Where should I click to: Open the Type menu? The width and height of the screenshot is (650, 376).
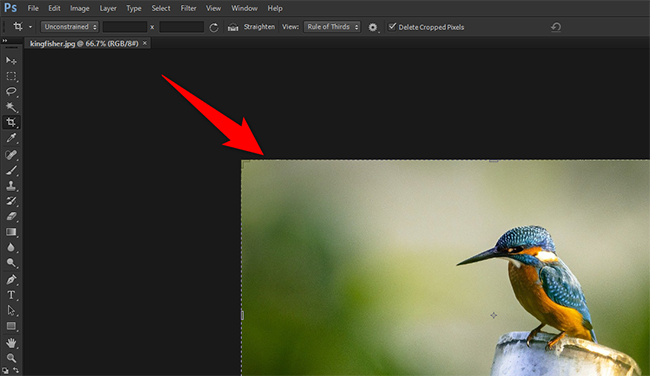point(133,8)
